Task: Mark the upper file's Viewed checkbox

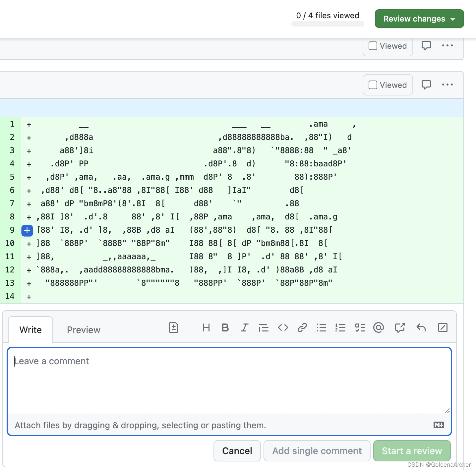Action: pos(373,46)
